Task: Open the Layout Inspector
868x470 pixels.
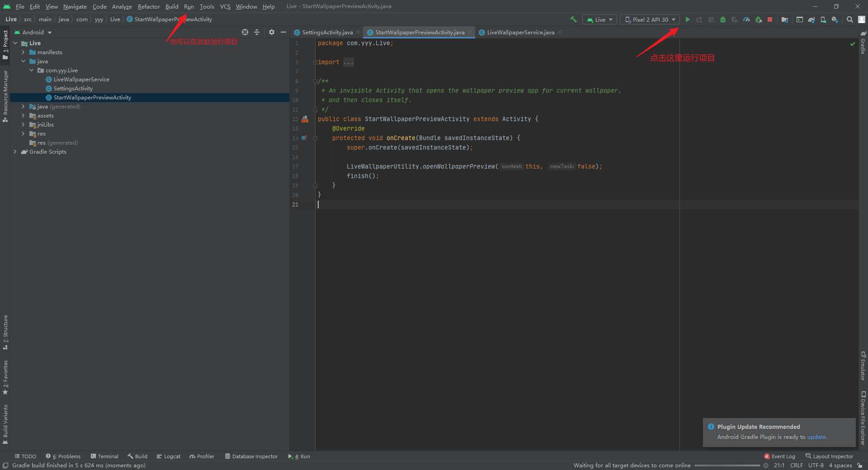Action: coord(829,456)
